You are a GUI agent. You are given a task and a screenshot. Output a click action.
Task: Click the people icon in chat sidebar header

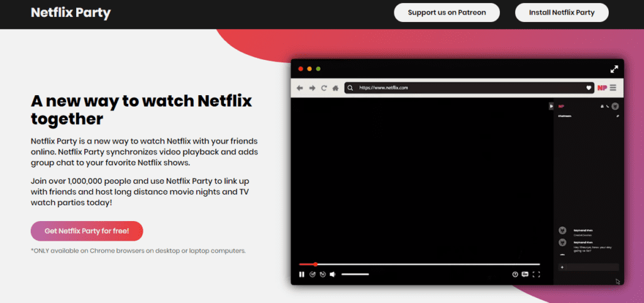point(602,106)
